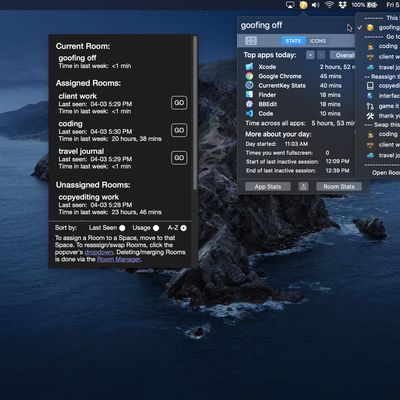Sort rooms by Last Seen
This screenshot has width=400, height=400.
pyautogui.click(x=122, y=228)
